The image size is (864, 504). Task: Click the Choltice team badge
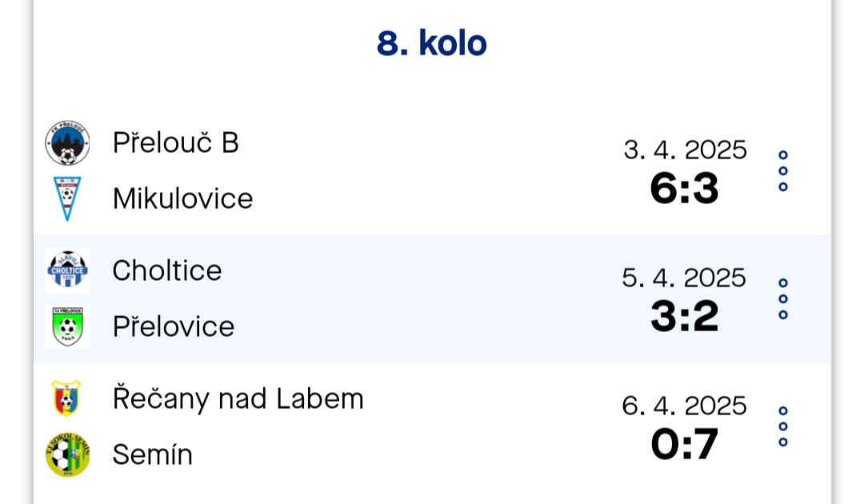pyautogui.click(x=67, y=270)
